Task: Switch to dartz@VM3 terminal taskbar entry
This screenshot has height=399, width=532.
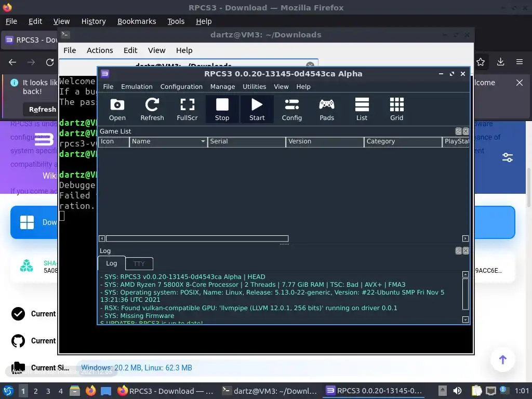Action: pyautogui.click(x=270, y=391)
